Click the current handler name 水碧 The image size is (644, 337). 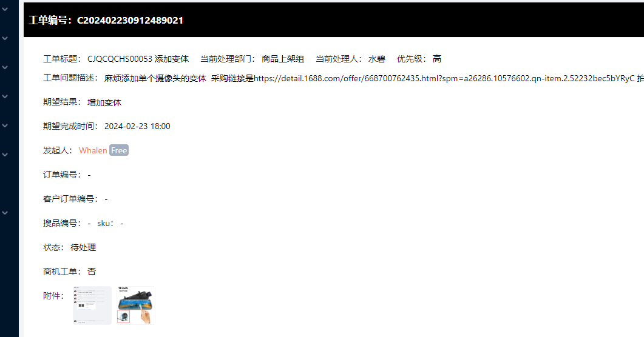(376, 59)
